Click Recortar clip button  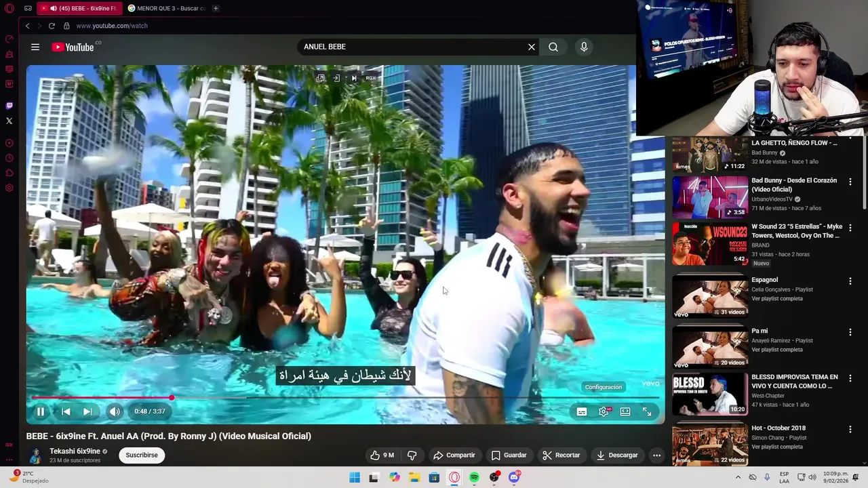(x=561, y=455)
